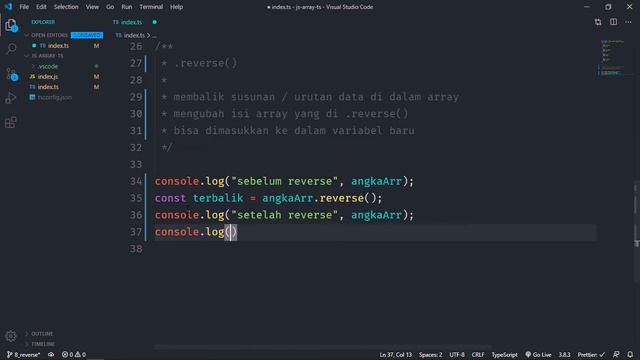Open the notifications bell
The image size is (640, 360).
(x=630, y=355)
